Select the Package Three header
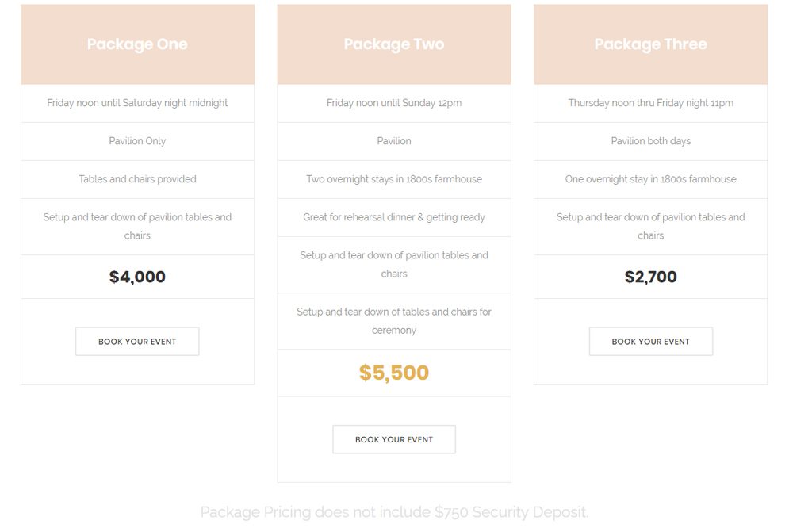The width and height of the screenshot is (812, 528). [650, 44]
